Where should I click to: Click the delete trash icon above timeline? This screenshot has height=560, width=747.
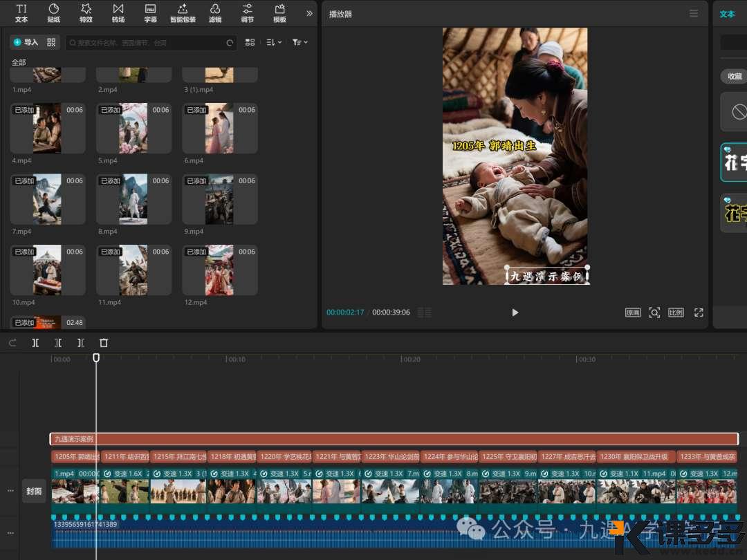coord(104,343)
